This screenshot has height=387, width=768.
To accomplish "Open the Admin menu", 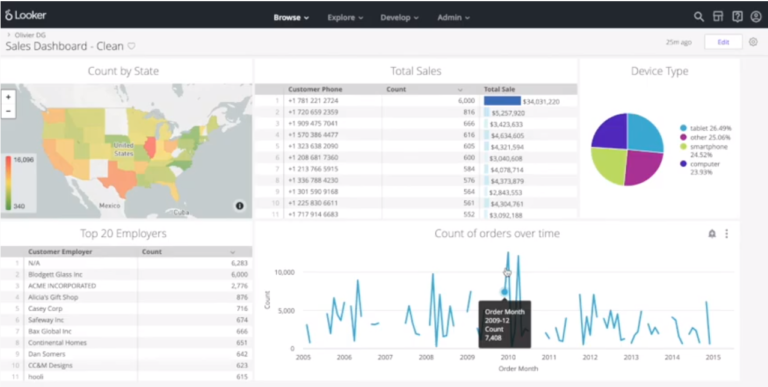I will click(x=454, y=18).
